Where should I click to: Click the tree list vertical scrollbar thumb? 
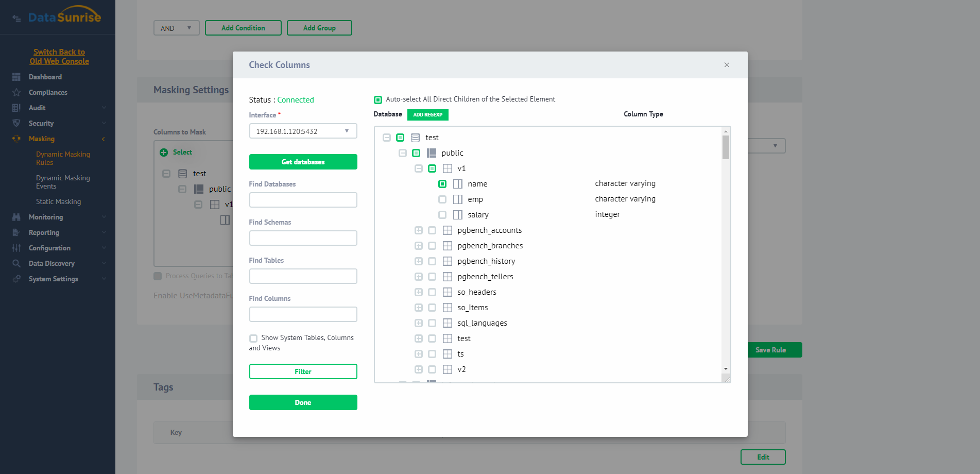[726, 147]
